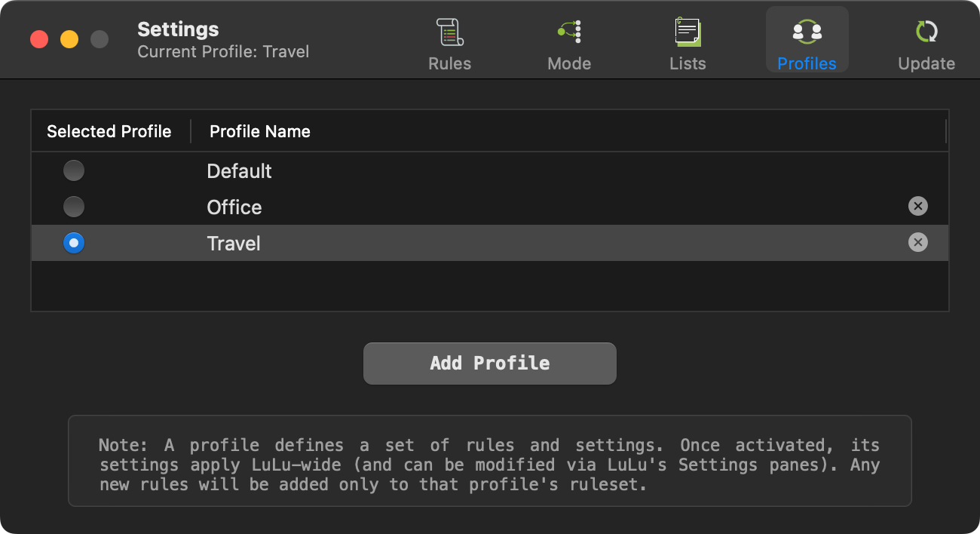Activate the Office profile radio button
This screenshot has width=980, height=534.
tap(74, 206)
